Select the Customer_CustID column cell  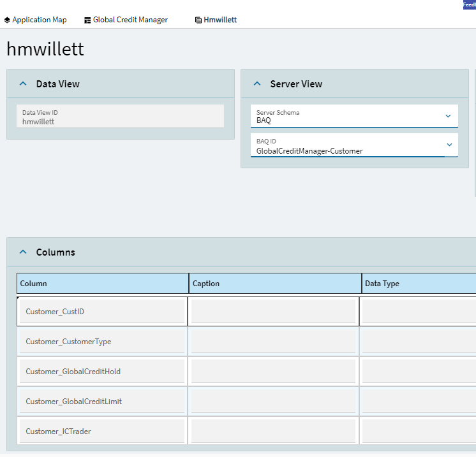pyautogui.click(x=102, y=312)
